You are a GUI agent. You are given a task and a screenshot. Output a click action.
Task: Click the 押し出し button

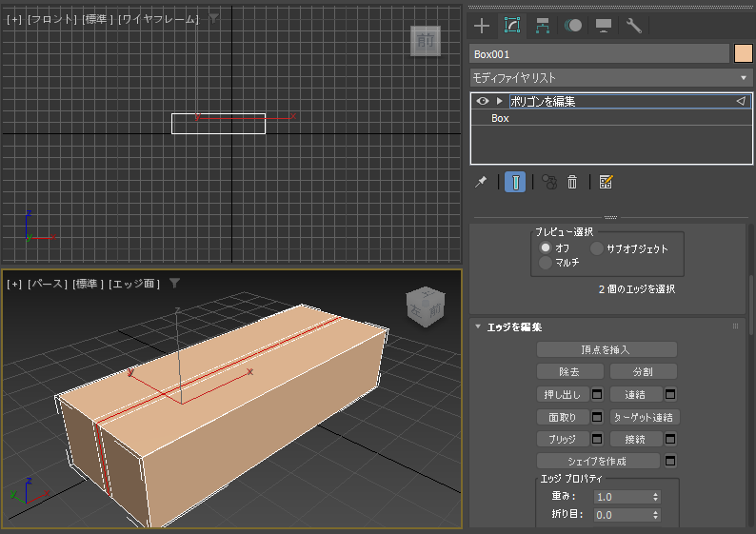click(x=563, y=394)
